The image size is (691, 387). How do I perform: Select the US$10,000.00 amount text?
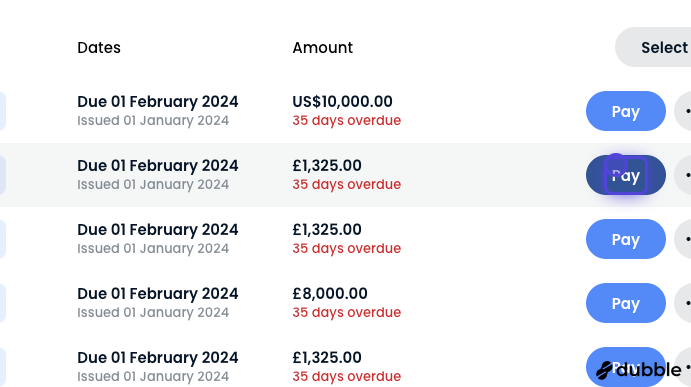(342, 101)
